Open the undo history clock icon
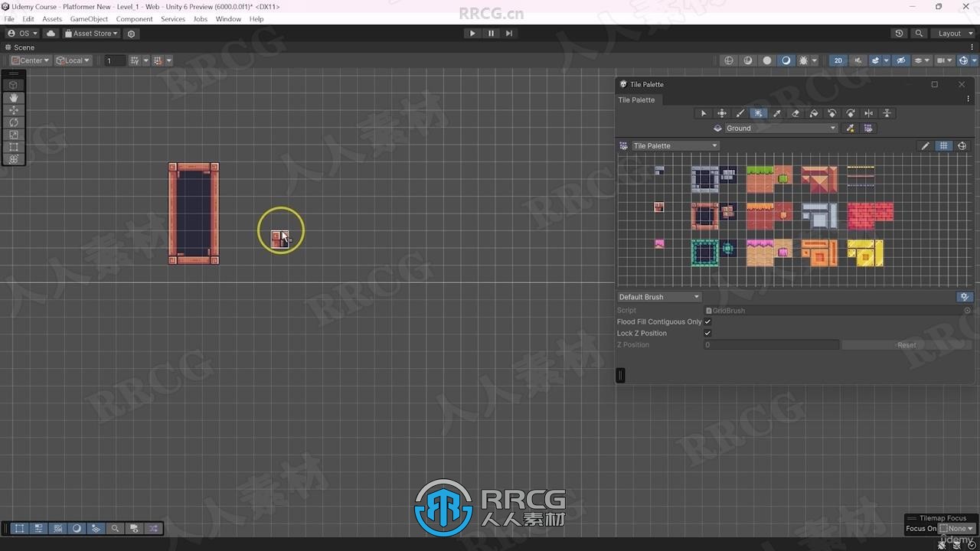 (899, 34)
